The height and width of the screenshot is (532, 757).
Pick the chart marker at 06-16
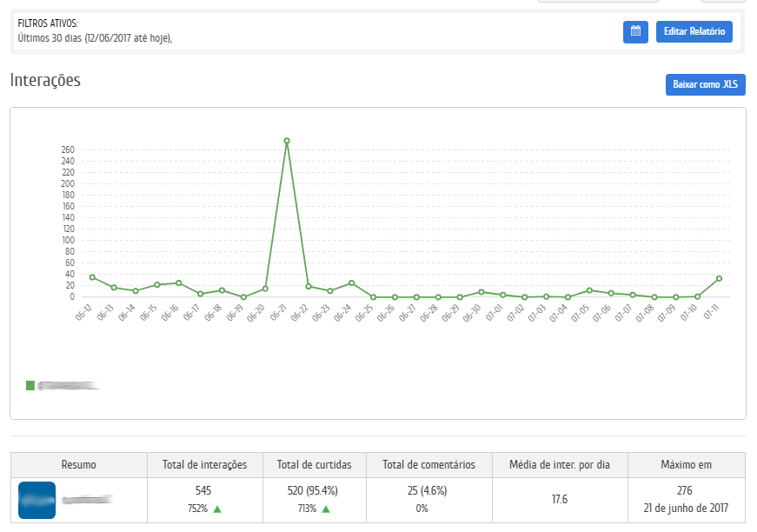[178, 283]
